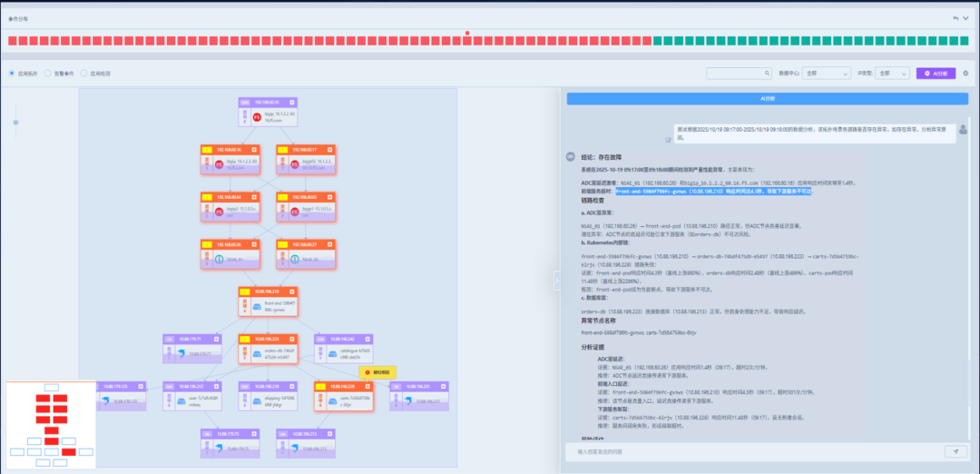Image resolution: width=980 pixels, height=474 pixels.
Task: Expand the plus on node 10.88.196.229
Action: point(367,387)
